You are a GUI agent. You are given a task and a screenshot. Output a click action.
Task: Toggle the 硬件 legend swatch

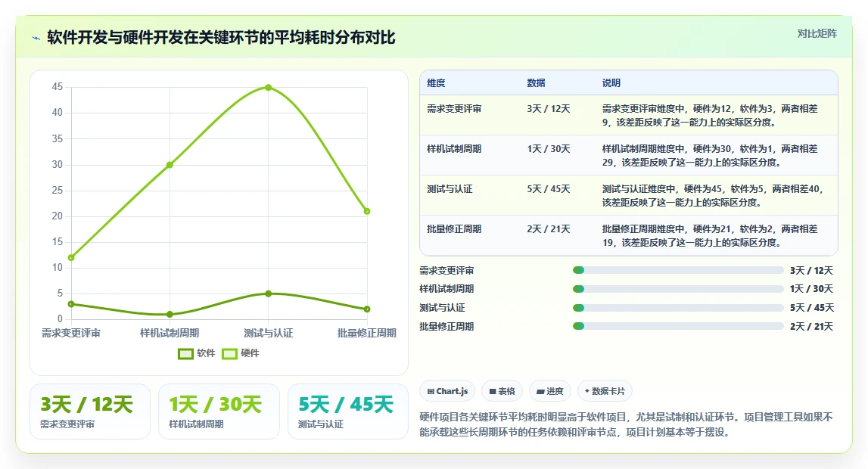tap(229, 353)
